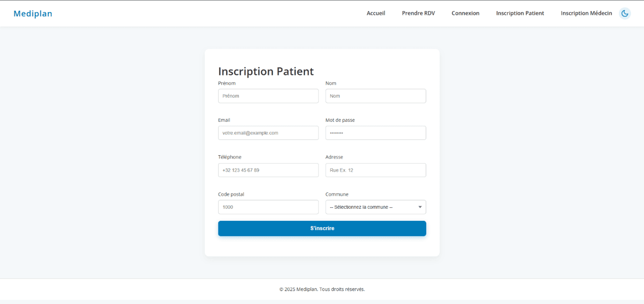Switch to Inscription Médecin

click(x=586, y=13)
